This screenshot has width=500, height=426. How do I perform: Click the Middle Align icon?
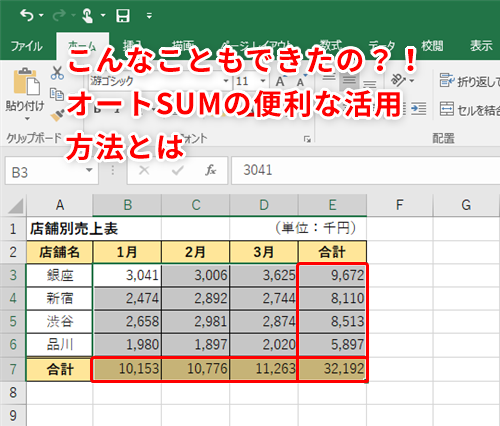point(349,80)
